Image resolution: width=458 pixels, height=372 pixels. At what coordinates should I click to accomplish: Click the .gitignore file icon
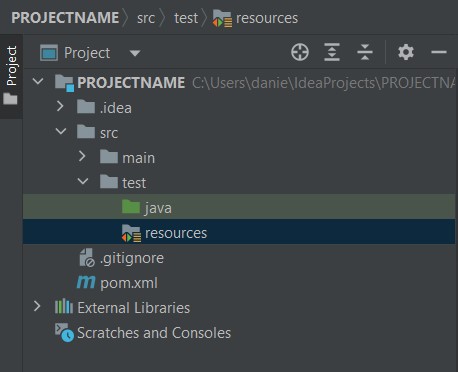click(87, 257)
